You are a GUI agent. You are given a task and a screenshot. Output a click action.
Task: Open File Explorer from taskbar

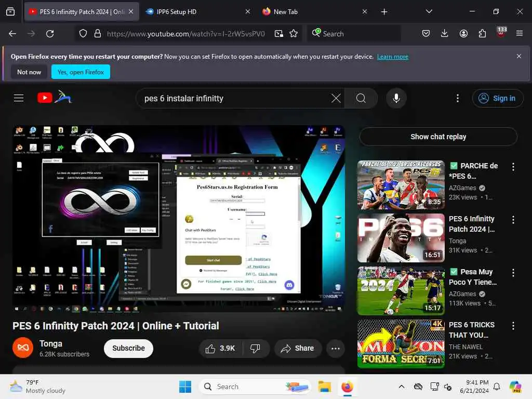[x=324, y=387]
